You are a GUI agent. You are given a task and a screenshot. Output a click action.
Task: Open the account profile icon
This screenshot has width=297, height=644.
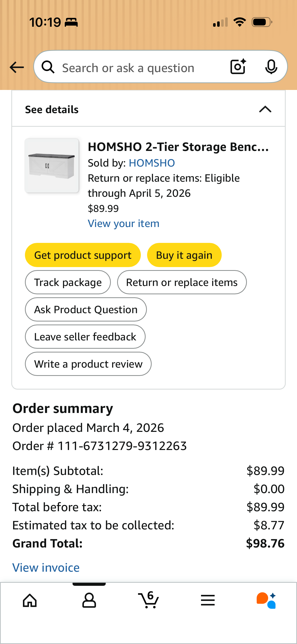[x=89, y=600]
